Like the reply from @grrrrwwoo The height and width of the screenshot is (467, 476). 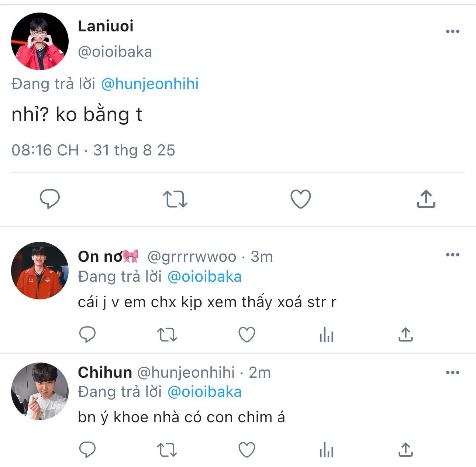point(246,335)
